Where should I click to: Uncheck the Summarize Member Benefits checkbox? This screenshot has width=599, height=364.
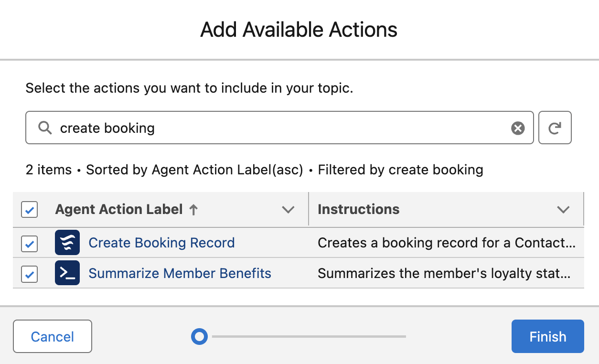point(30,275)
